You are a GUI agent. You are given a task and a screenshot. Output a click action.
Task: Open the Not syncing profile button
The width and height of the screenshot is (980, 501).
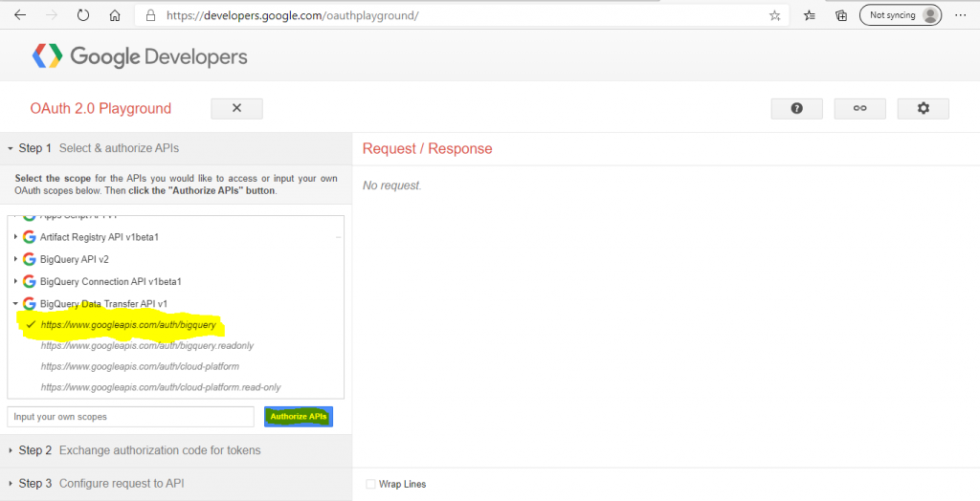coord(901,15)
